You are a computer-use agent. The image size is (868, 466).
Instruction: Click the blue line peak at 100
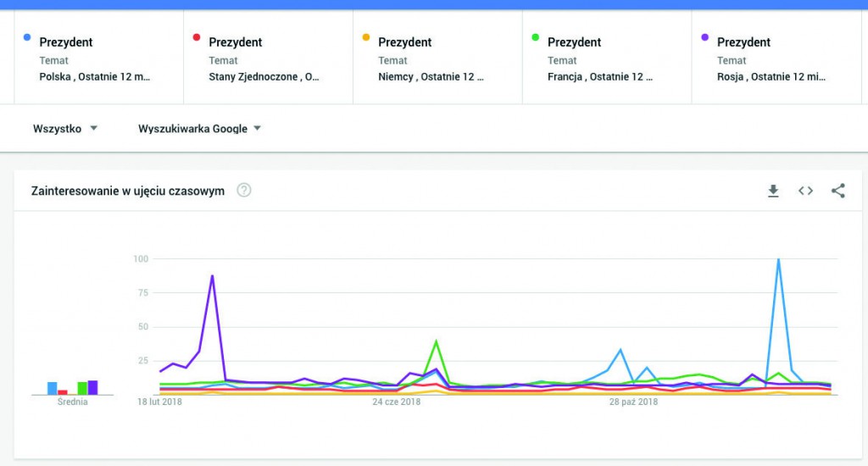coord(778,260)
